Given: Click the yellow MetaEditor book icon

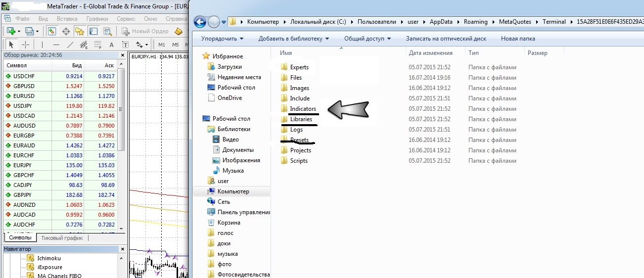Looking at the screenshot, I should 179,31.
